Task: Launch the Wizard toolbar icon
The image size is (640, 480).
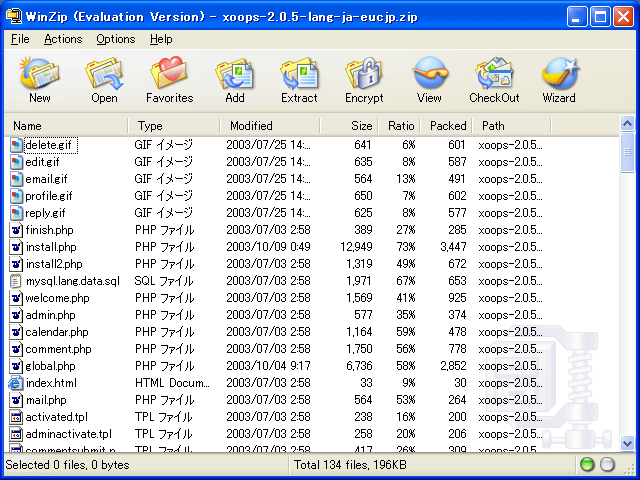Action: pyautogui.click(x=559, y=73)
